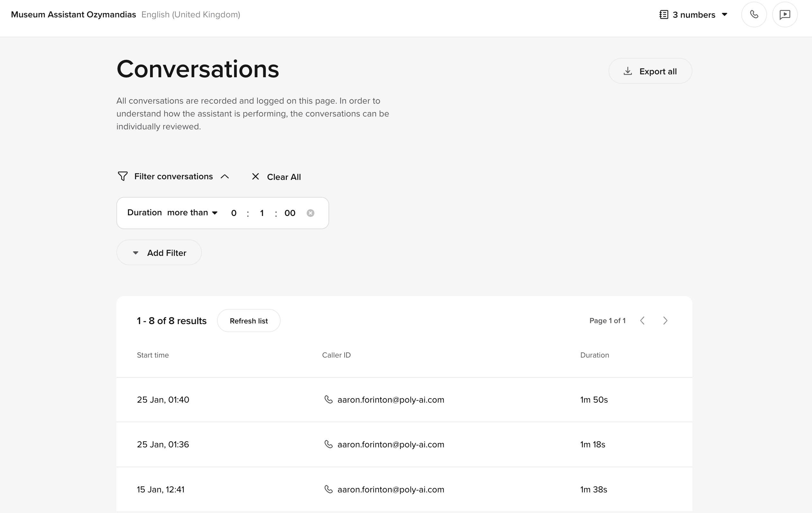Click the X icon next to Clear All
This screenshot has height=513, width=812.
tap(255, 176)
